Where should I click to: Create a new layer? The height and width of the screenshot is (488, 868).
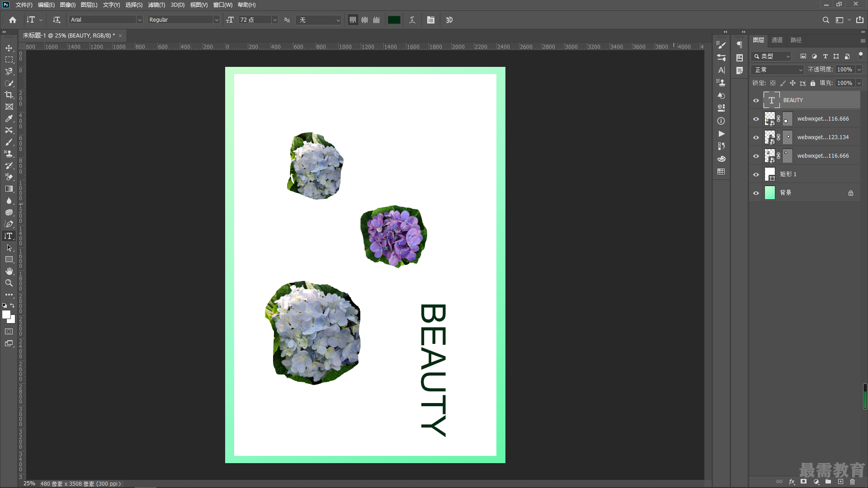click(x=840, y=482)
